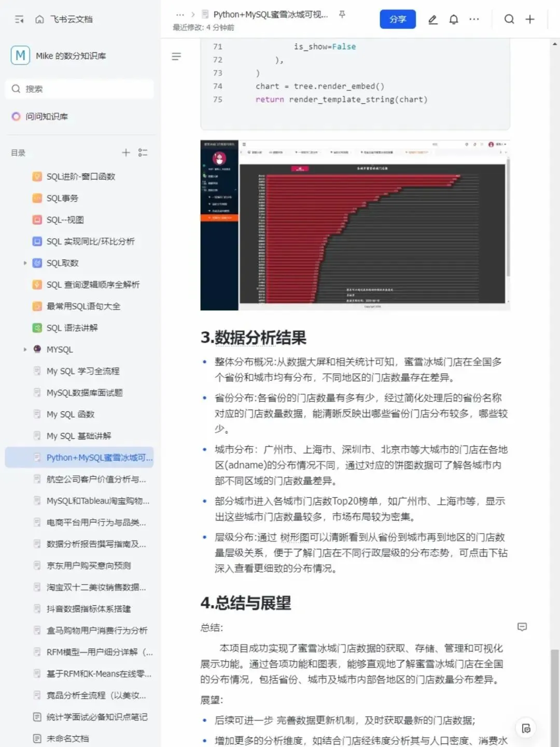Open SQL 查询逻辑顺序全解析 document
The width and height of the screenshot is (560, 747).
(93, 285)
